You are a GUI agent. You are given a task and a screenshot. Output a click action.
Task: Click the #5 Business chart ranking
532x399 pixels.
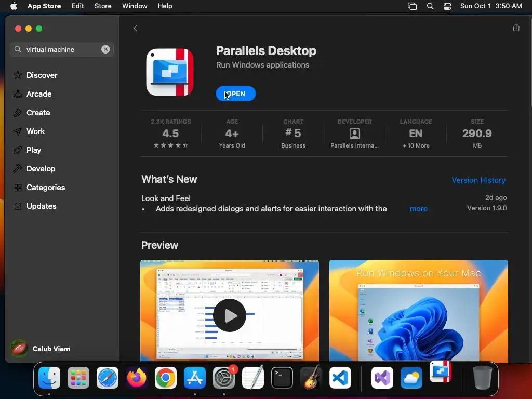tap(293, 134)
